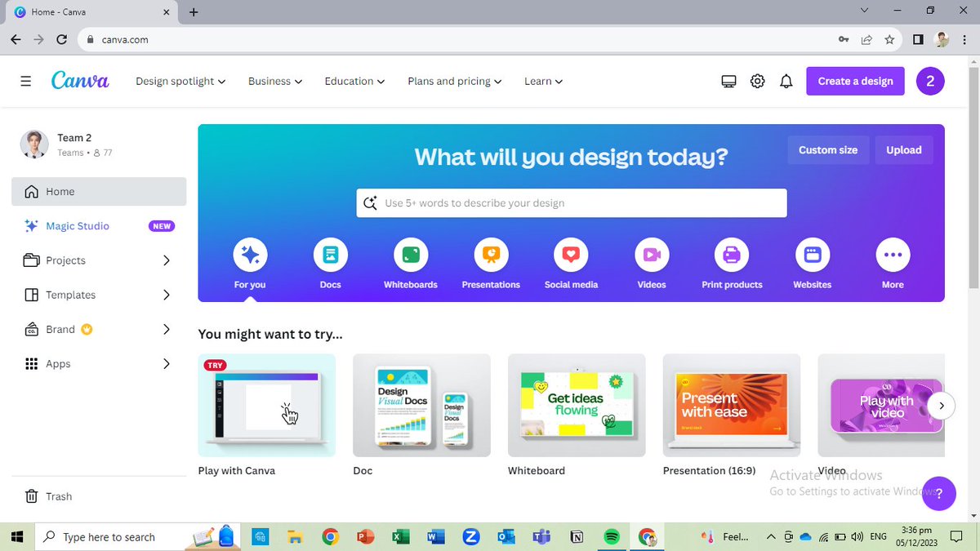Open the purple account avatar labeled 2
The image size is (980, 551).
(x=930, y=81)
